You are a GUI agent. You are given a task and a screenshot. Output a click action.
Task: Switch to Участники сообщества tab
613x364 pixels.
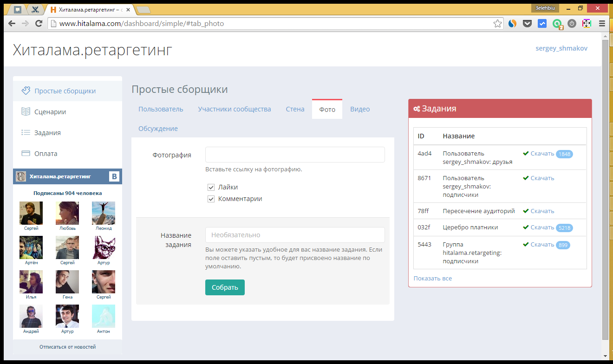point(235,109)
